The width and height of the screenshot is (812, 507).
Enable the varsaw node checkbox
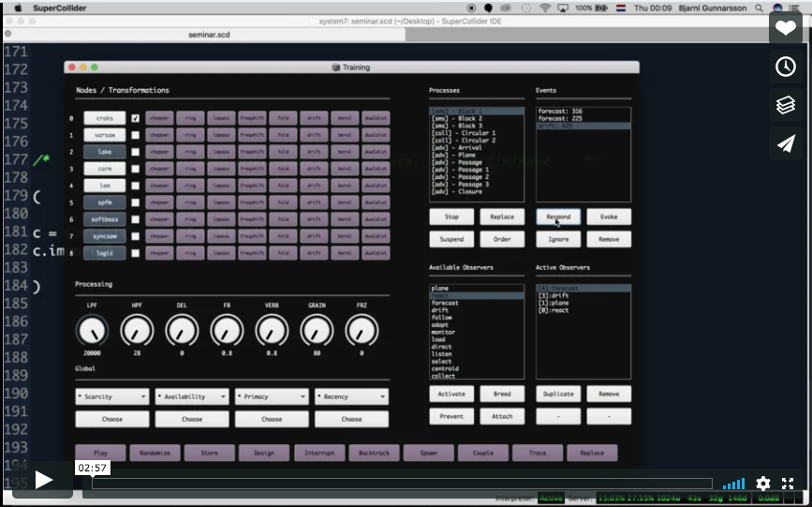point(135,135)
